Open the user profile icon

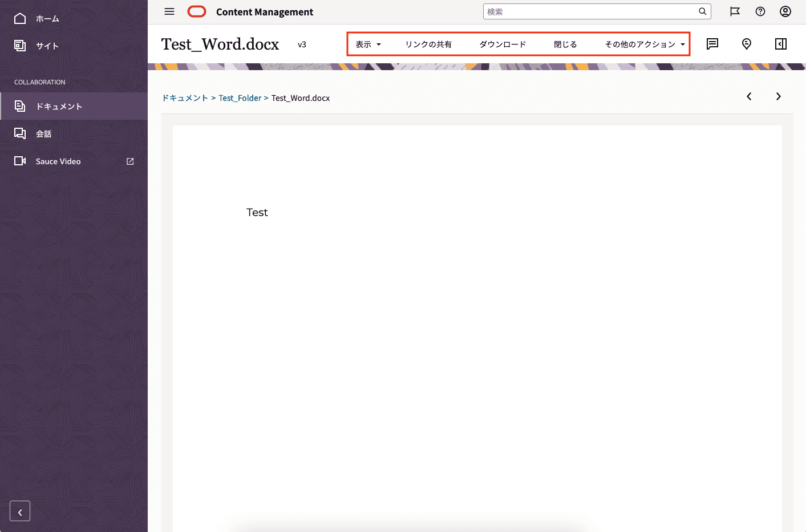[x=785, y=11]
